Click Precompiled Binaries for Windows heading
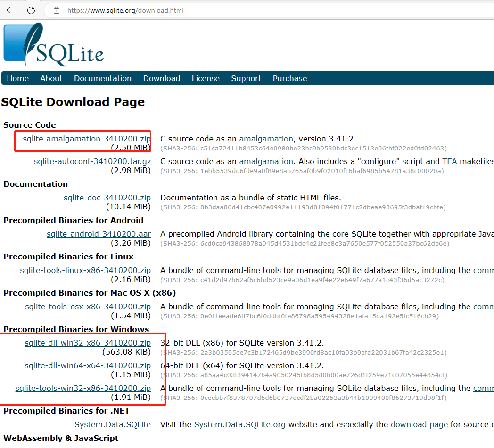494x448 pixels. 76,329
